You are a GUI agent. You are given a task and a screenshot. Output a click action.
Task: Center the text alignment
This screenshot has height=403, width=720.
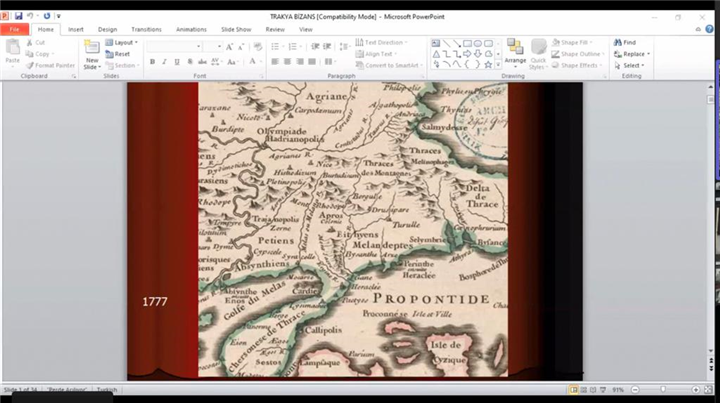pos(287,62)
